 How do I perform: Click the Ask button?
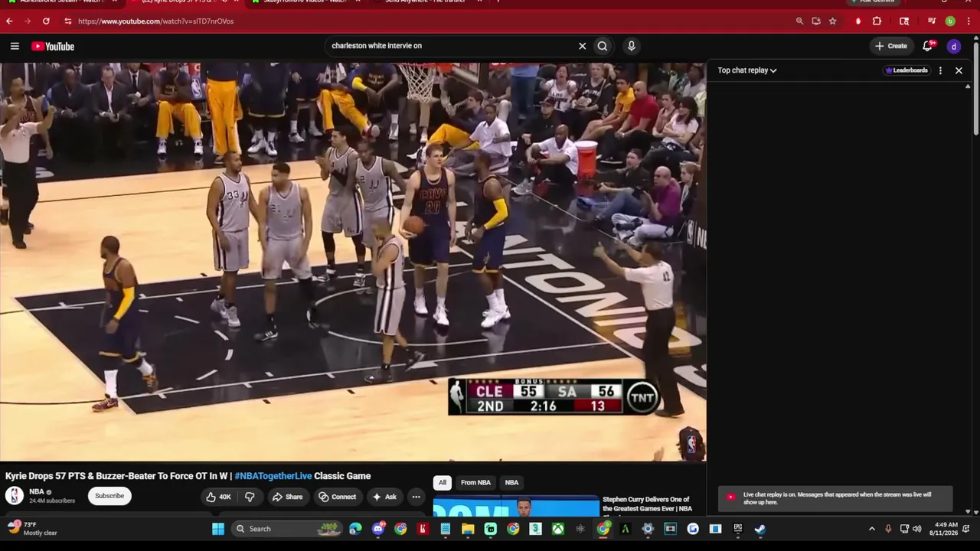(384, 497)
